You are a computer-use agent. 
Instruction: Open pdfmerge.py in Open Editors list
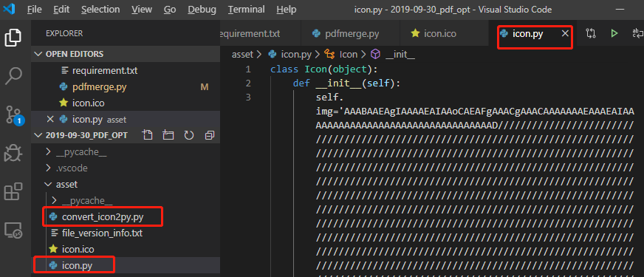pyautogui.click(x=126, y=86)
